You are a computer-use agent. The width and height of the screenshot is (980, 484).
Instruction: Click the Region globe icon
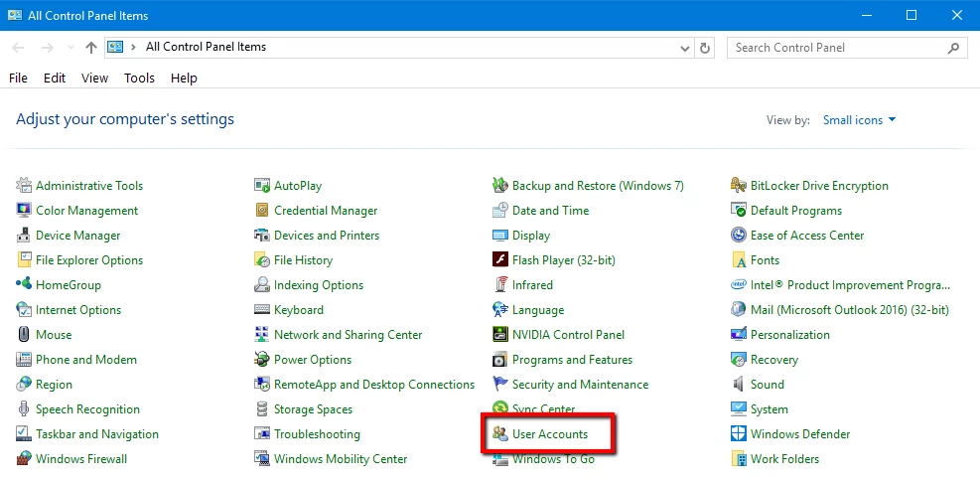[x=24, y=384]
